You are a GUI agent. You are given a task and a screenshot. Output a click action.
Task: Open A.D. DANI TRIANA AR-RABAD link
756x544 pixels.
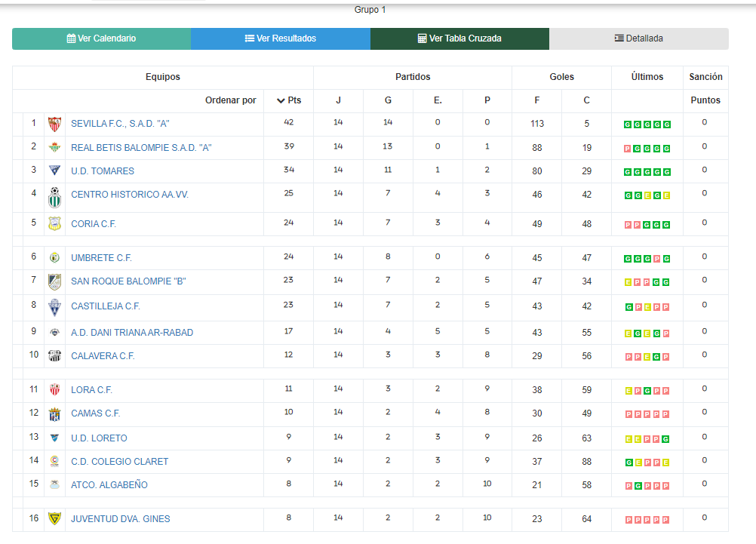132,332
